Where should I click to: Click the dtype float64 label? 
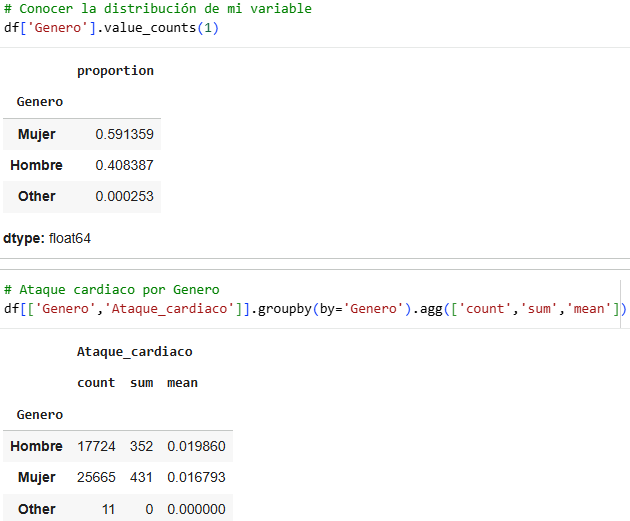[x=47, y=238]
